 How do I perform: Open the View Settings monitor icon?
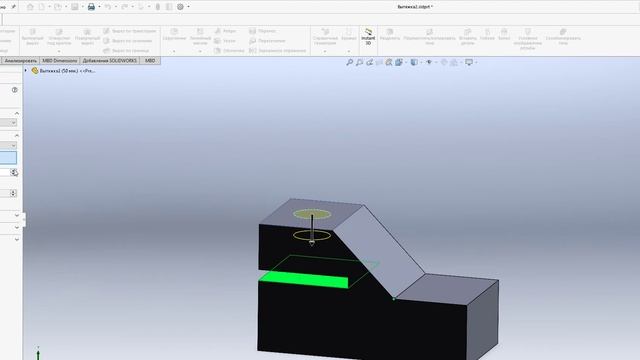[x=469, y=62]
